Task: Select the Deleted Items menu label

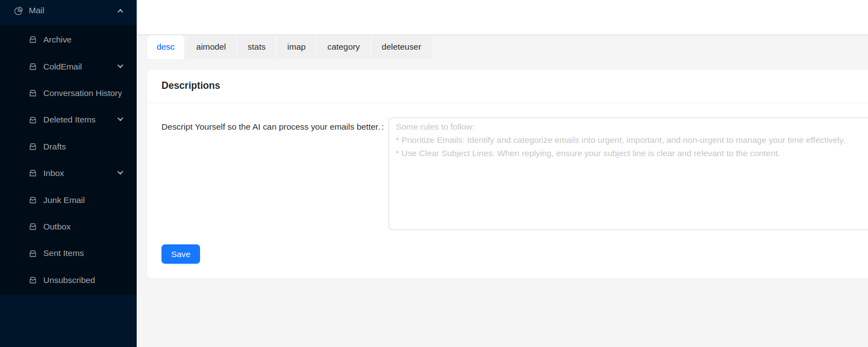Action: 69,120
